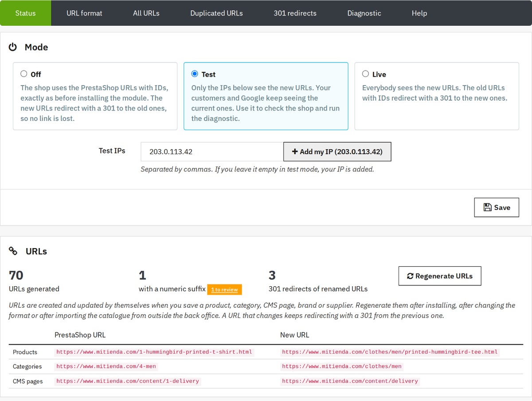Screen dimensions: 532x401
Task: Select the Test mode radio button
Action: pyautogui.click(x=195, y=74)
